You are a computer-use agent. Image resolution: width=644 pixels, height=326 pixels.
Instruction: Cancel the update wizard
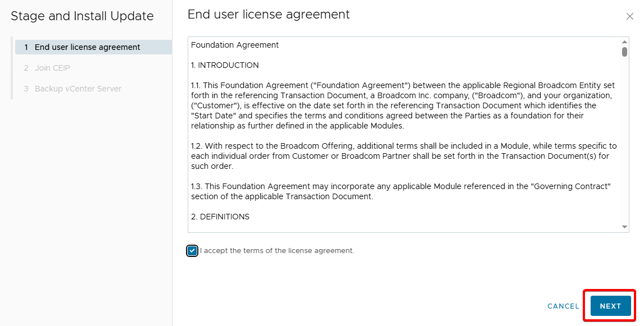coord(563,306)
